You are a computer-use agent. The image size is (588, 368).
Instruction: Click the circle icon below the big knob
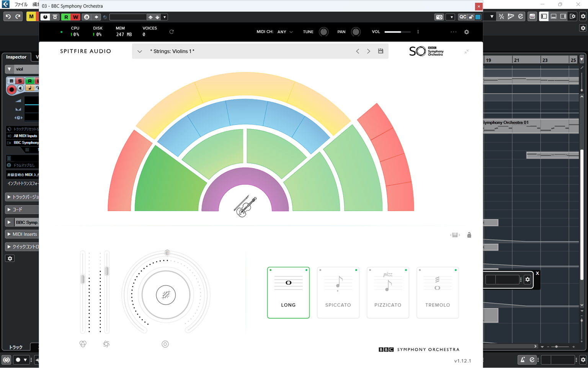(165, 344)
